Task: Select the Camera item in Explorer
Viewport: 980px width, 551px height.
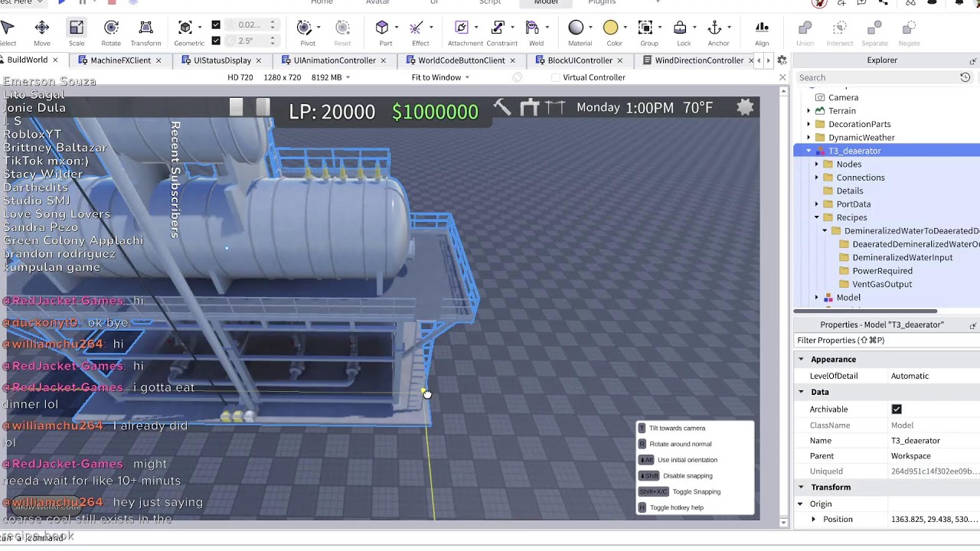Action: tap(843, 98)
